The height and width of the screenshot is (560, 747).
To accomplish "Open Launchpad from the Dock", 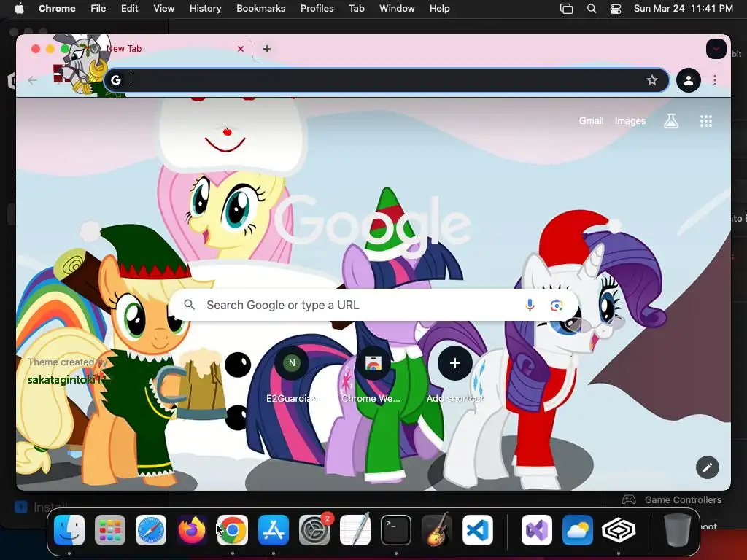I will click(110, 530).
